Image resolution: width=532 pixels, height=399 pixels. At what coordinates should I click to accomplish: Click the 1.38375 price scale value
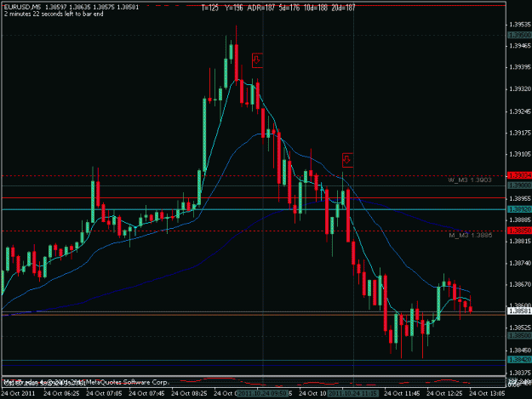tap(520, 373)
